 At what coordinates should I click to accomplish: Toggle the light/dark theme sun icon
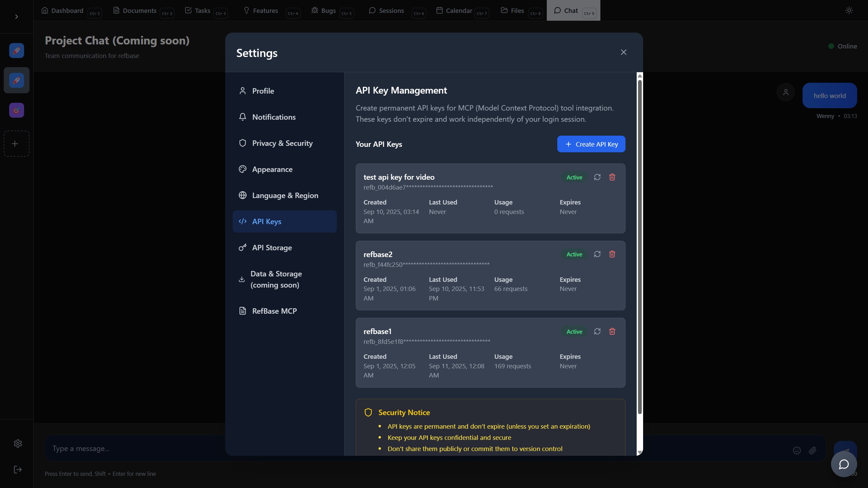(849, 11)
